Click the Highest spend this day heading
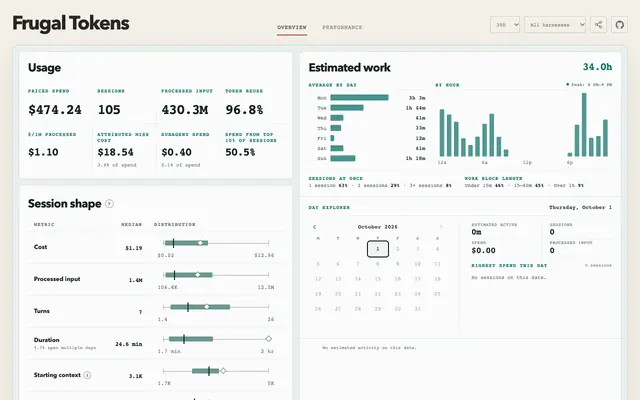 (x=509, y=266)
